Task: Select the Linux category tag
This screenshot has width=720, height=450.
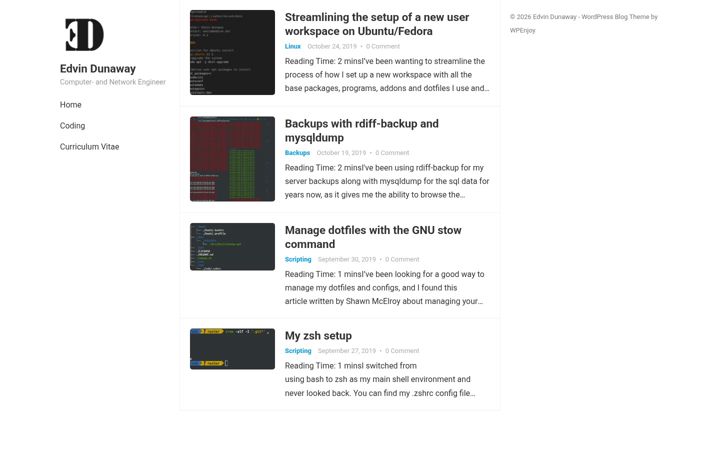Action: 292,46
